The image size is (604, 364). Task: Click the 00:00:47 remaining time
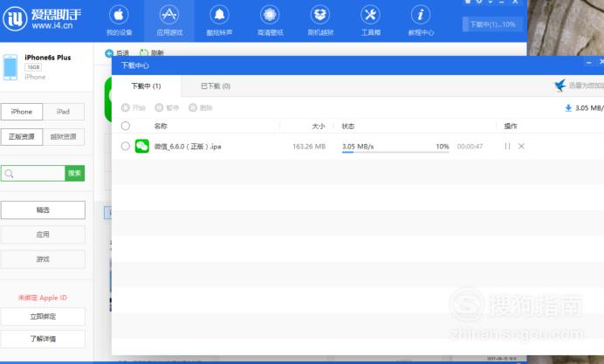point(470,147)
